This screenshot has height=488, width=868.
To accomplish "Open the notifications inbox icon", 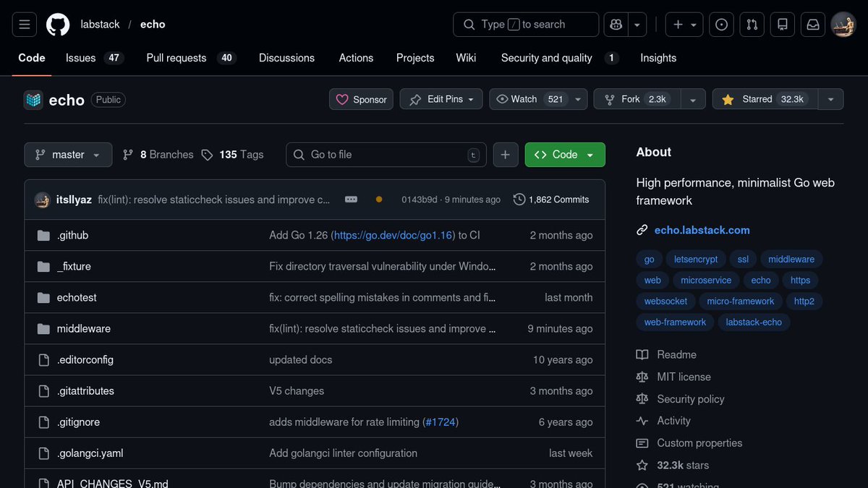I will coord(813,25).
